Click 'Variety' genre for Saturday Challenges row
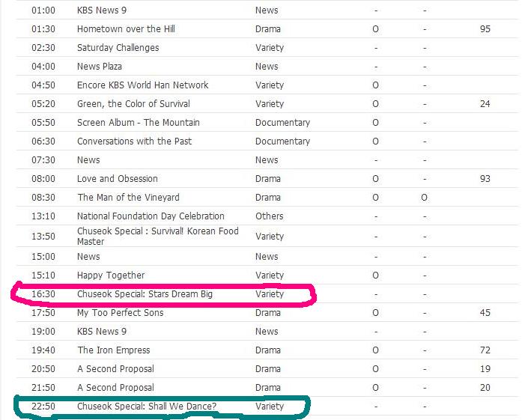 point(270,48)
